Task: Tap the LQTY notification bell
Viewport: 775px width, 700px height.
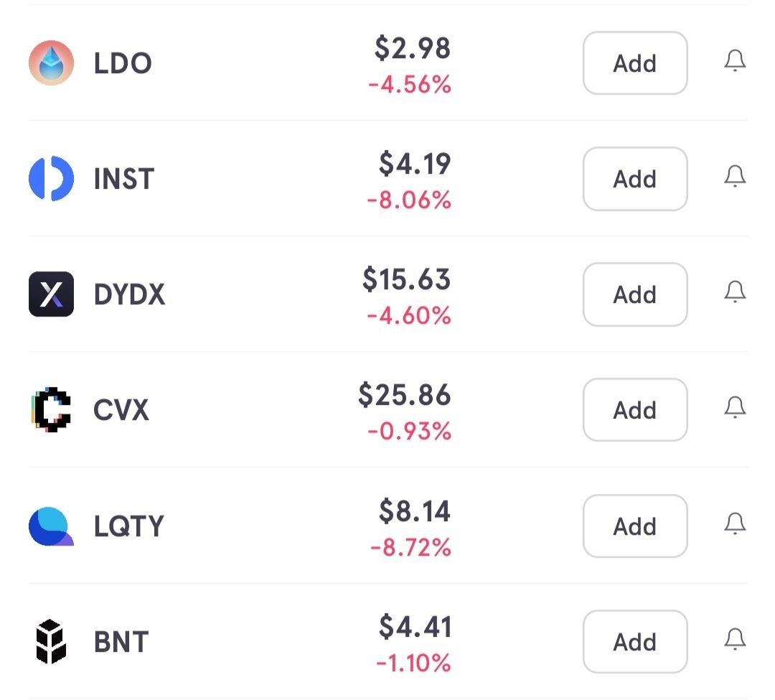Action: [735, 524]
